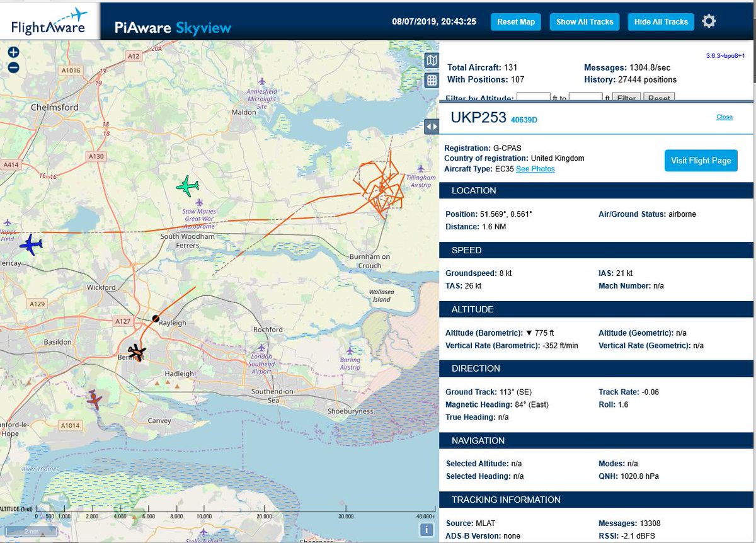Click the date and time 08/07/2019, 20:43:25
The height and width of the screenshot is (543, 756).
(x=434, y=21)
